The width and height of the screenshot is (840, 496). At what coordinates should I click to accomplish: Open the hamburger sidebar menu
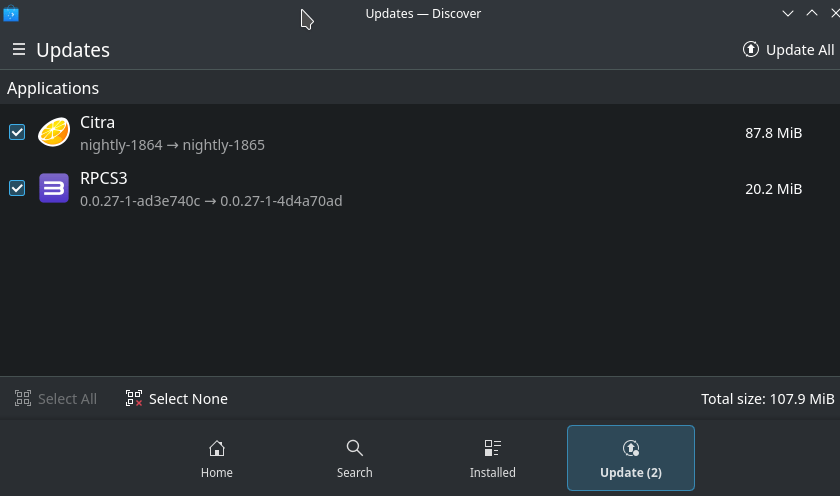pos(18,49)
